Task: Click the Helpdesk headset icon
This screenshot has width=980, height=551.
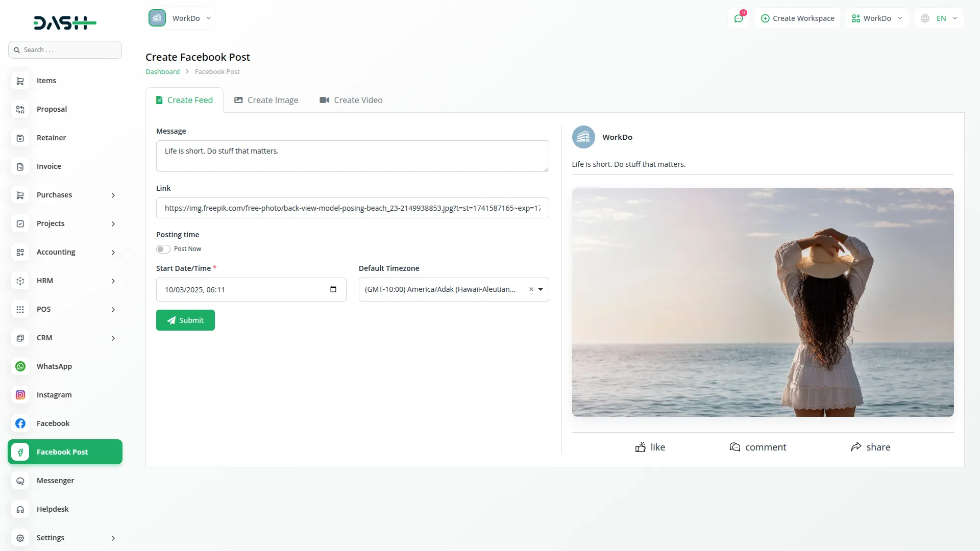Action: [x=20, y=509]
